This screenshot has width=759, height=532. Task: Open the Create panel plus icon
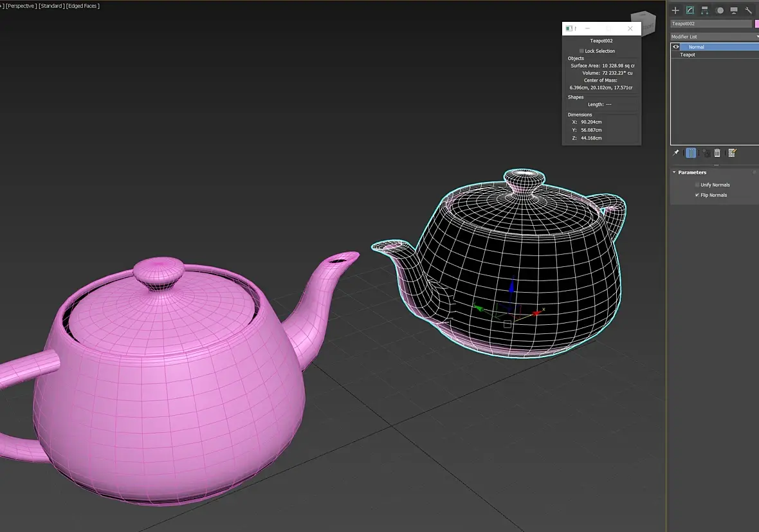click(675, 10)
